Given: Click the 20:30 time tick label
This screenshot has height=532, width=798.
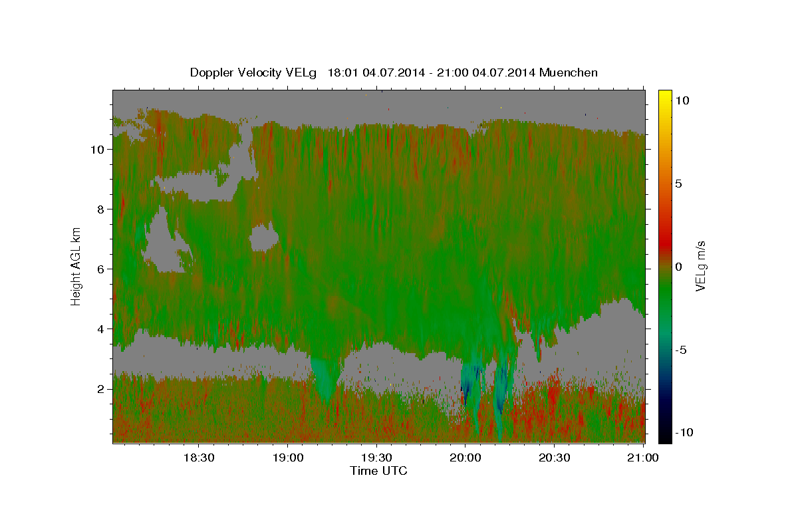Looking at the screenshot, I should click(x=554, y=458).
